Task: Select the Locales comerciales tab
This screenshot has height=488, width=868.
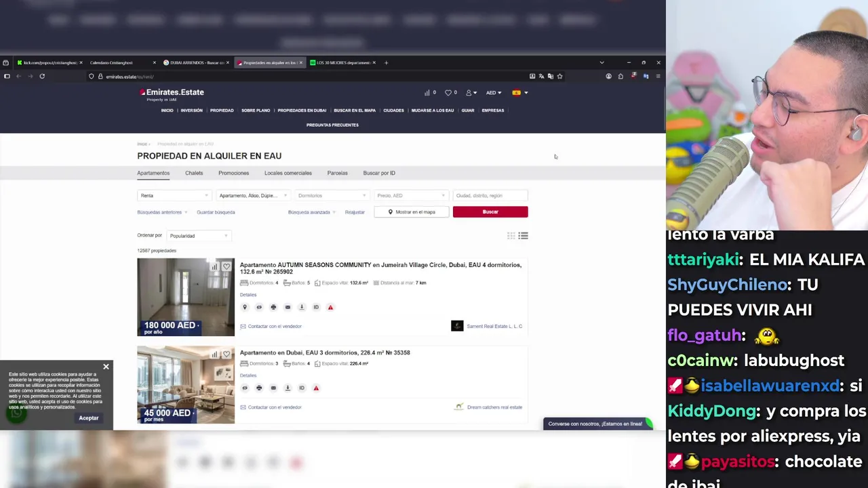Action: (x=288, y=173)
